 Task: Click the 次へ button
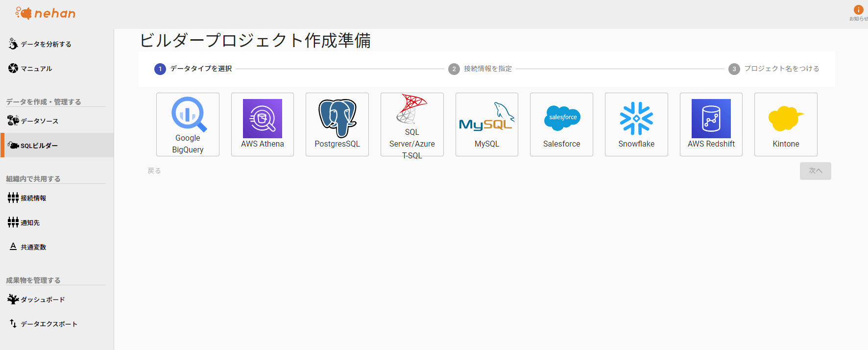[x=815, y=171]
